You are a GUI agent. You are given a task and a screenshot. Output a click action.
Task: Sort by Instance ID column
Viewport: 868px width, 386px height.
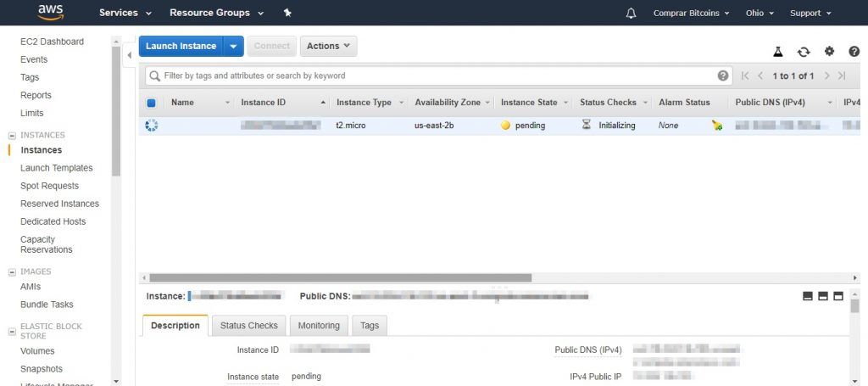pos(263,103)
